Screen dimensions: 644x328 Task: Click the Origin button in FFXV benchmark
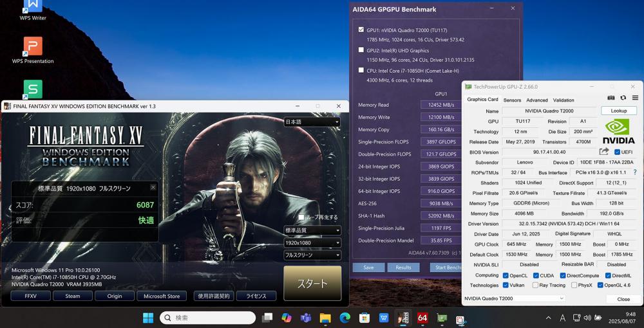tap(115, 296)
